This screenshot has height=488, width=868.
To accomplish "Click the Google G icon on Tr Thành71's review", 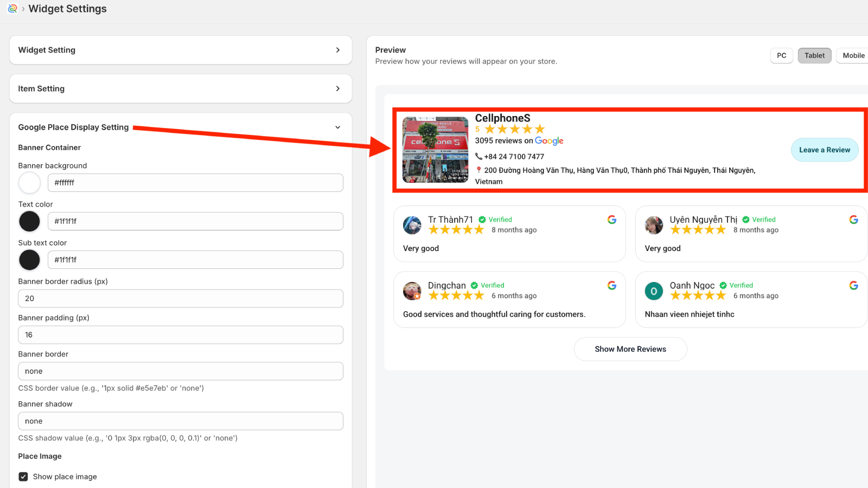I will [x=612, y=220].
